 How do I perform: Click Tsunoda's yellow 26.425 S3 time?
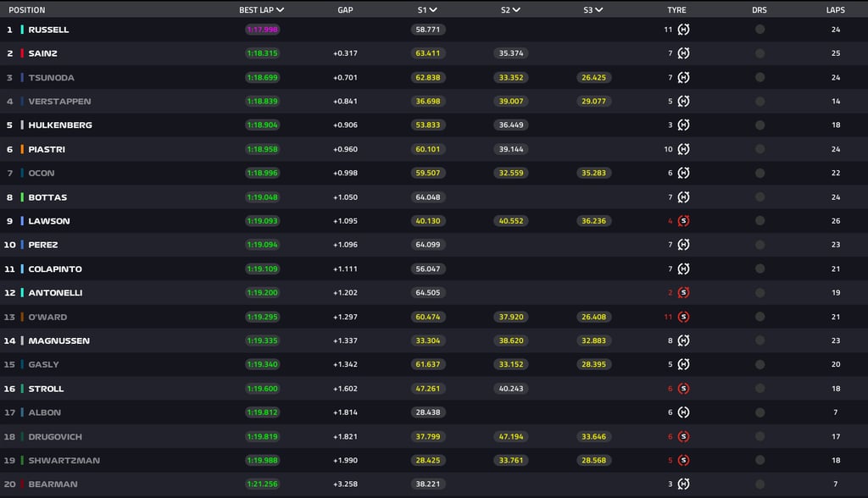[x=594, y=77]
